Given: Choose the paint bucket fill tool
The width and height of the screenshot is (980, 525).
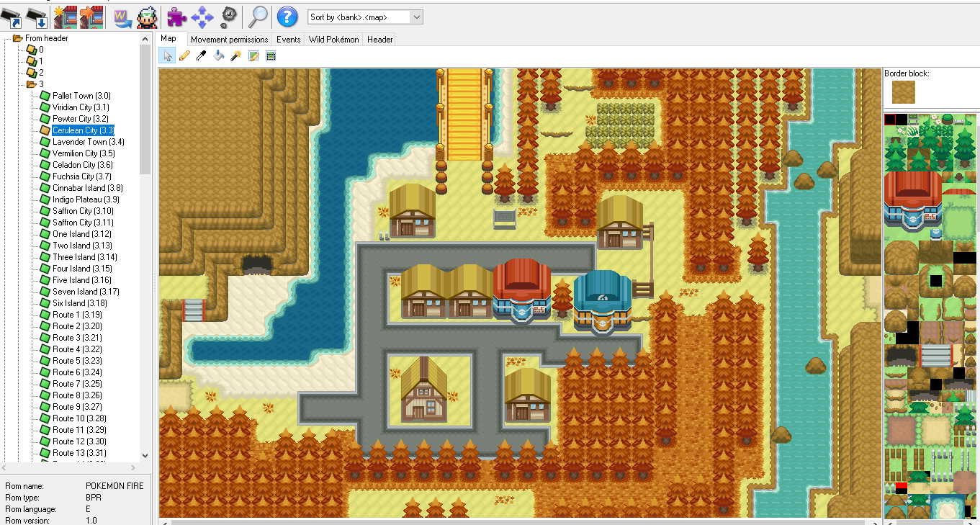Looking at the screenshot, I should (x=219, y=56).
